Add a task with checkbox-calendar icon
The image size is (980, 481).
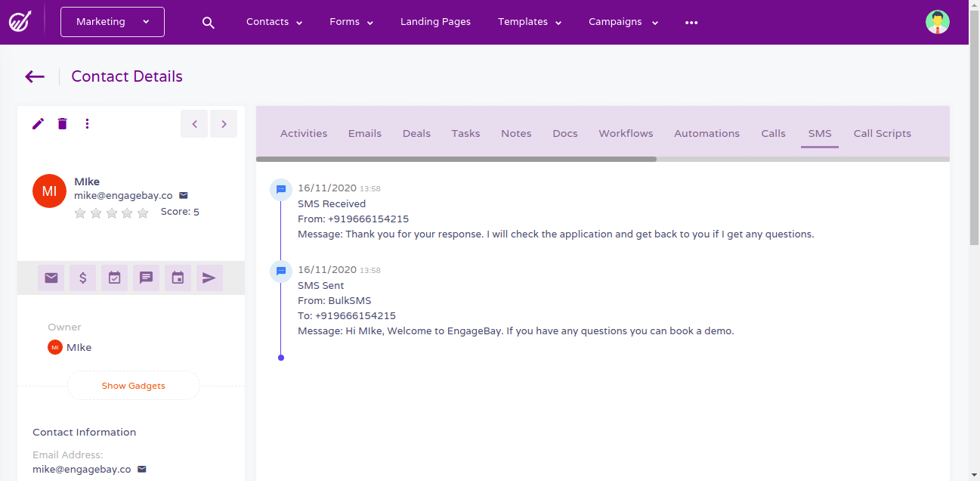coord(114,278)
